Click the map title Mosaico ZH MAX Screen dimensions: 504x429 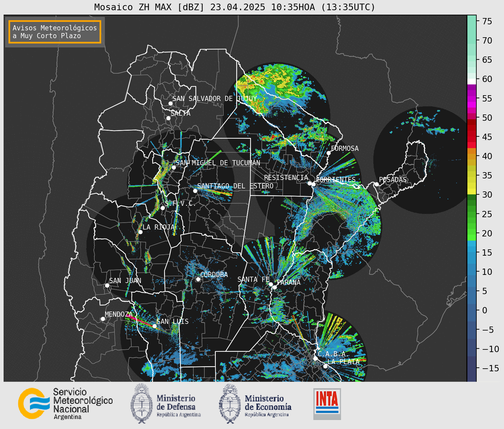point(235,7)
